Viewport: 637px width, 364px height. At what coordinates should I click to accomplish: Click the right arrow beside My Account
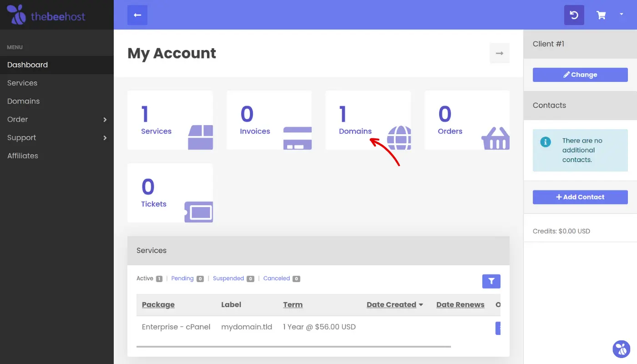[x=499, y=53]
